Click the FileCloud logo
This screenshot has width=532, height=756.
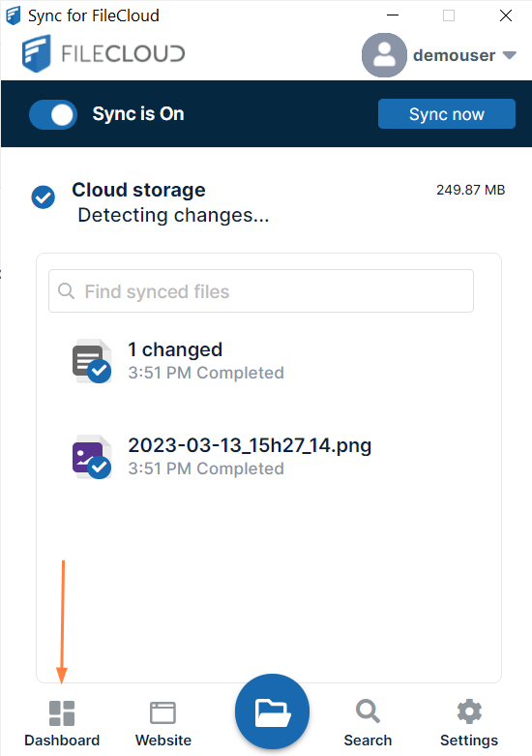pos(103,53)
